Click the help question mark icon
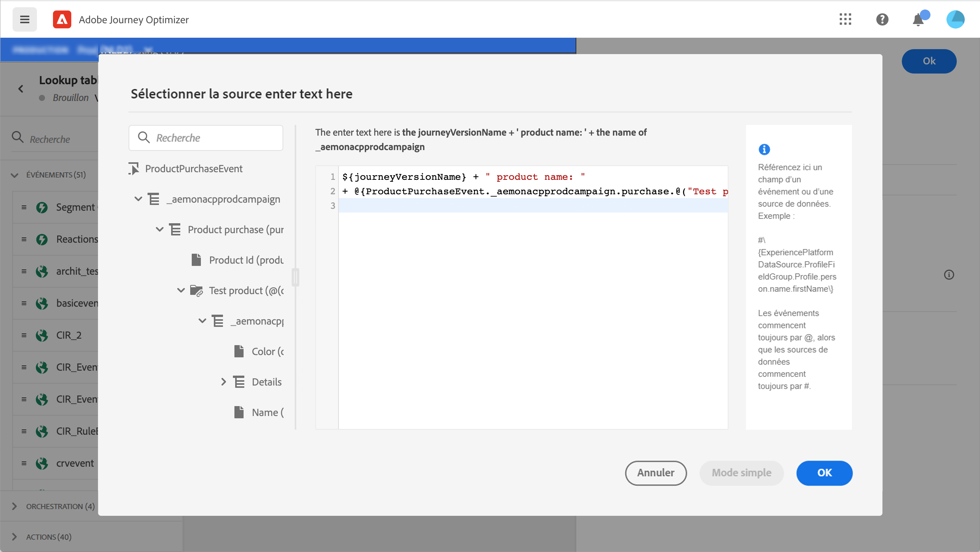Image resolution: width=980 pixels, height=552 pixels. click(x=882, y=19)
